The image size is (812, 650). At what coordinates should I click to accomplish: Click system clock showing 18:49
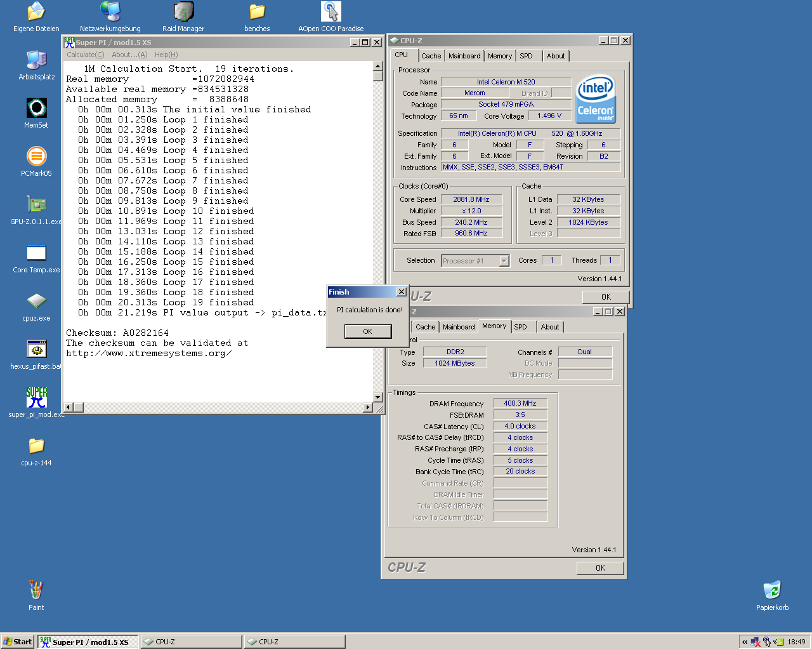(796, 642)
